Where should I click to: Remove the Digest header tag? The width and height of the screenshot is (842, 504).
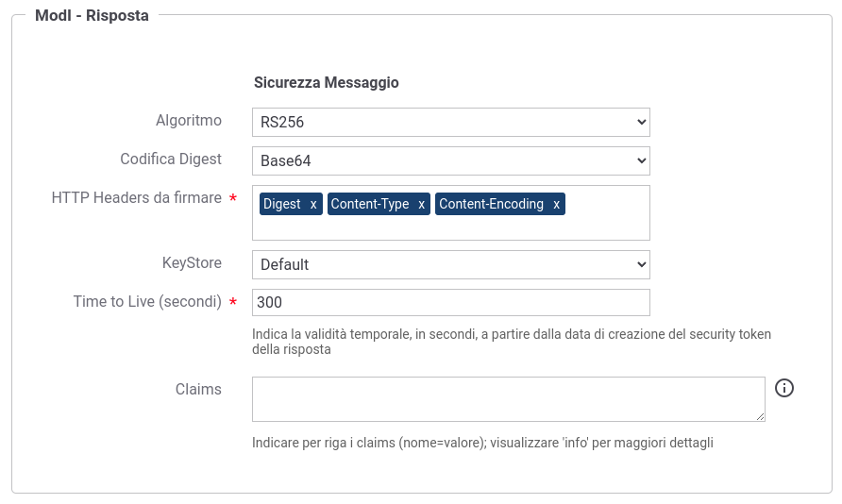(x=313, y=205)
